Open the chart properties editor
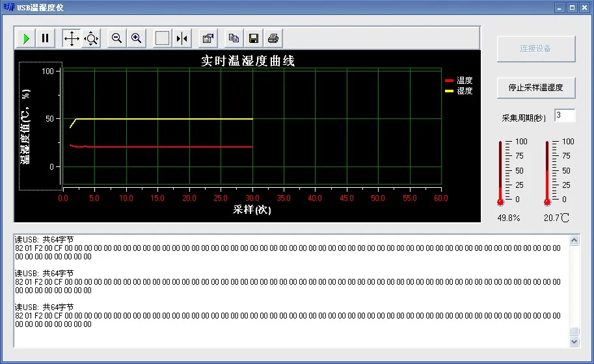Image resolution: width=594 pixels, height=364 pixels. [208, 38]
